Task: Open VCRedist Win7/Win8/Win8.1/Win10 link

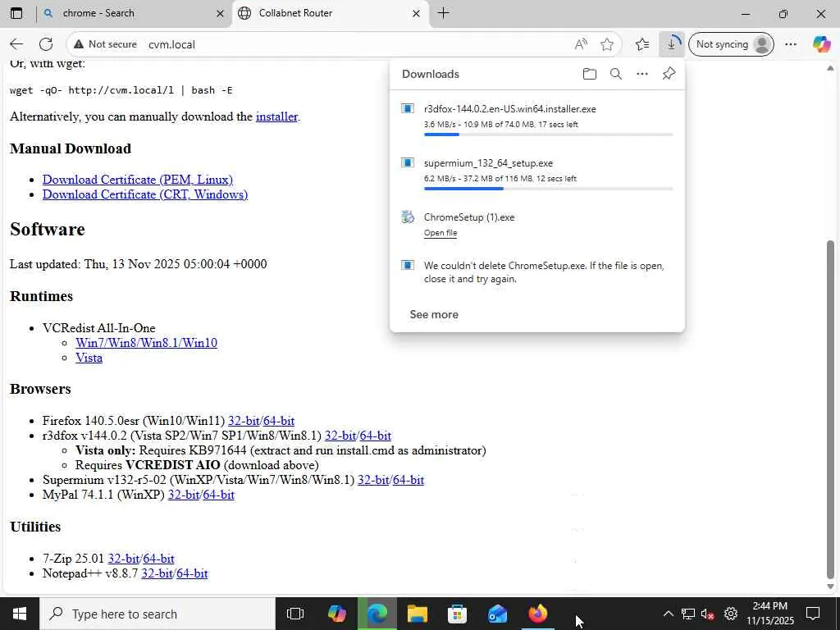Action: pyautogui.click(x=146, y=343)
